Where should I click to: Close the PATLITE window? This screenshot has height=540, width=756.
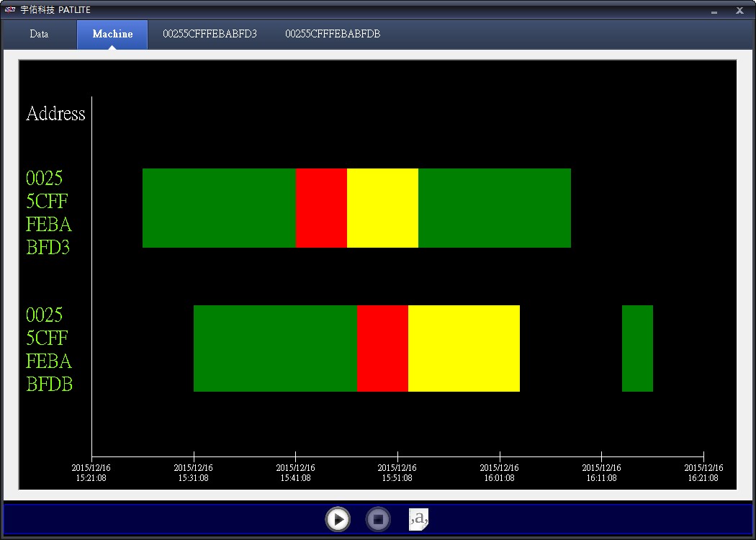point(739,10)
